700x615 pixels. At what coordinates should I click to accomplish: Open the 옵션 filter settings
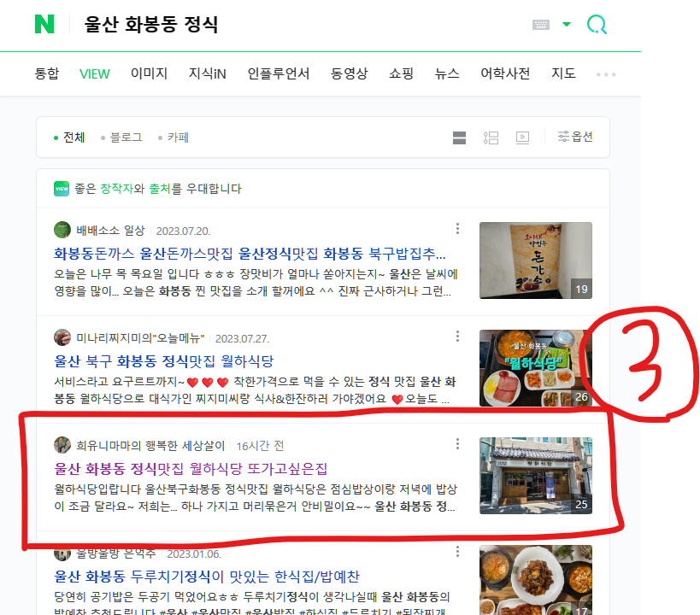tap(575, 137)
